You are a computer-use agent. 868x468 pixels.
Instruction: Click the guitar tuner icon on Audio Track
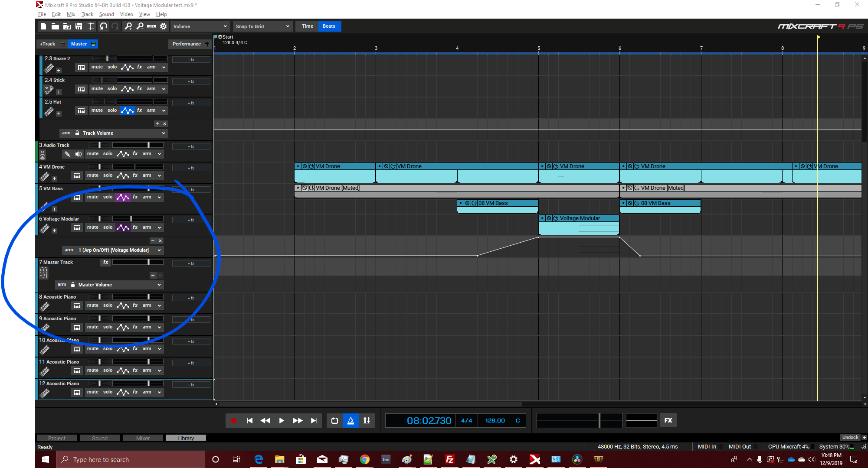point(67,154)
